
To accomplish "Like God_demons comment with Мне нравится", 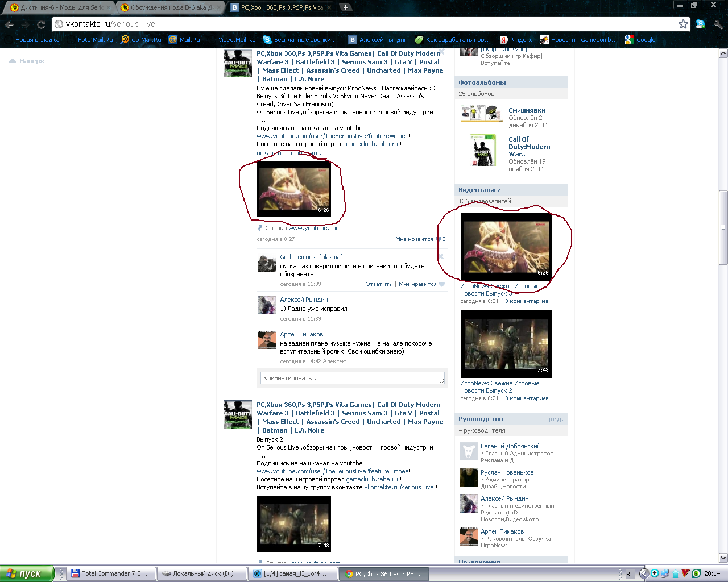I will tap(417, 284).
